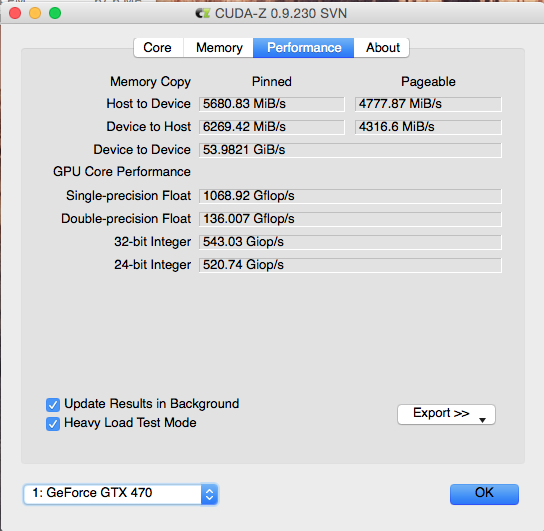Viewport: 544px width, 531px height.
Task: Click the OK button
Action: 484,494
